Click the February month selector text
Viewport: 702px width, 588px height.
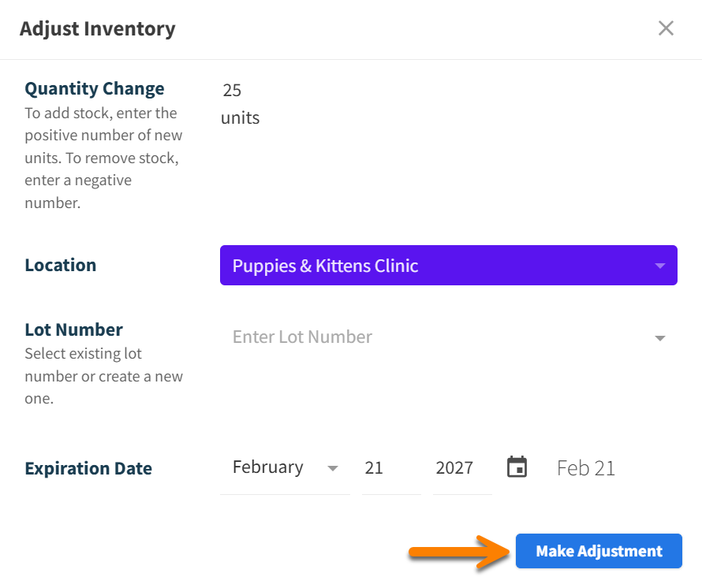click(268, 467)
